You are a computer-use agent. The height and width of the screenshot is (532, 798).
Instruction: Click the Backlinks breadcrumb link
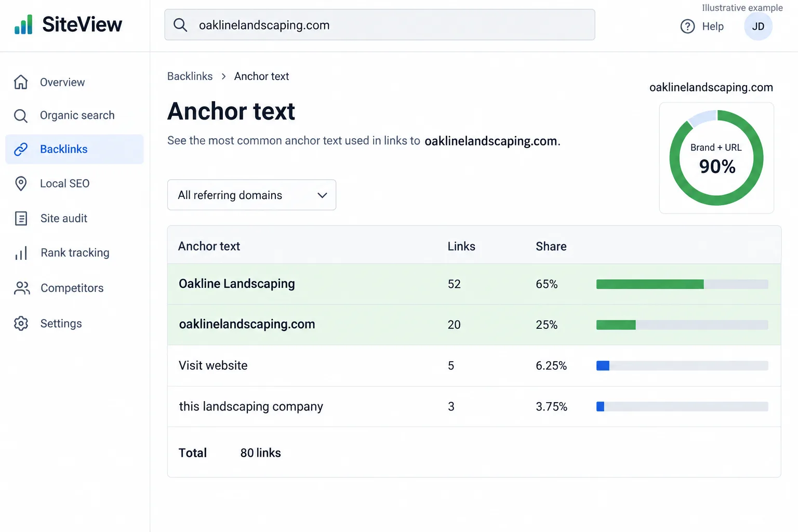click(190, 76)
